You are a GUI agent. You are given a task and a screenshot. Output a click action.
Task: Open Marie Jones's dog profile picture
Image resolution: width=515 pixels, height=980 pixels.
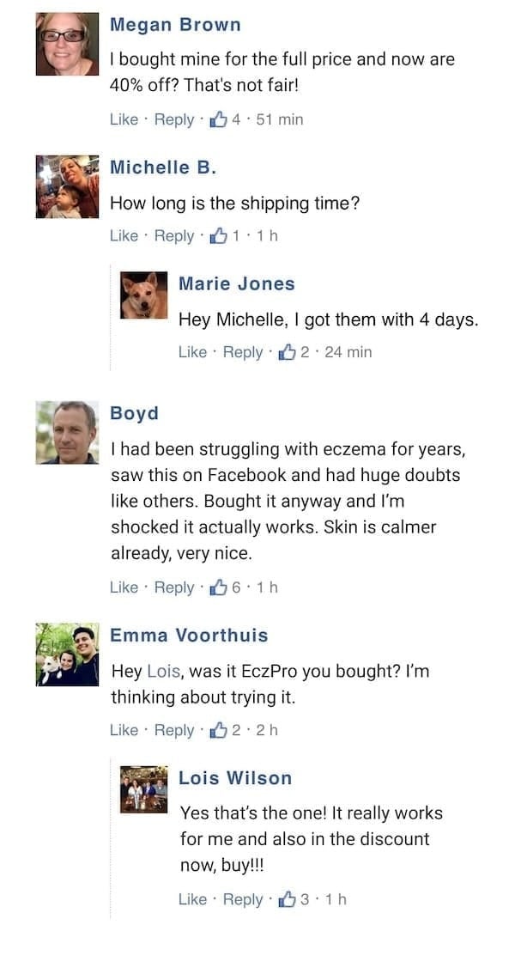click(143, 296)
